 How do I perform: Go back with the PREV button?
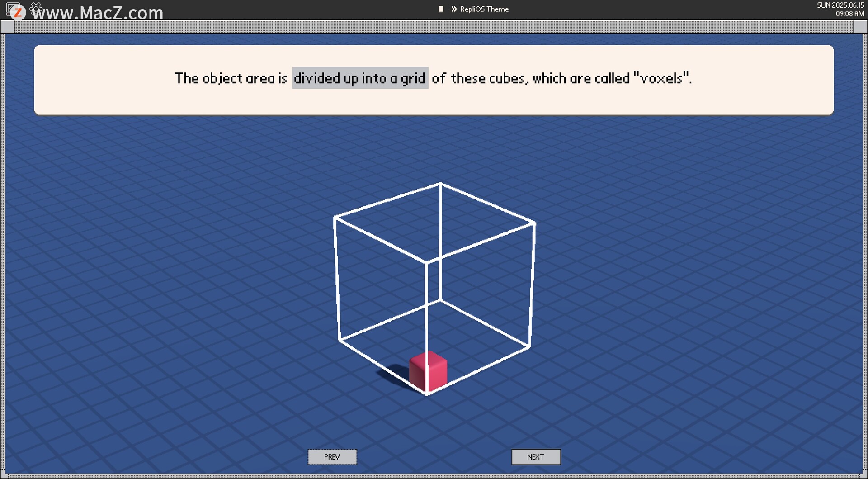(x=332, y=457)
